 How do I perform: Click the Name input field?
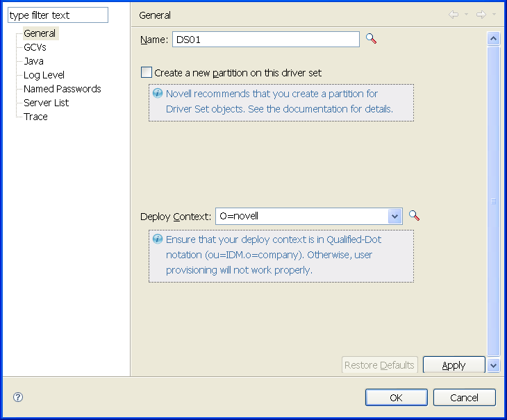tap(266, 40)
